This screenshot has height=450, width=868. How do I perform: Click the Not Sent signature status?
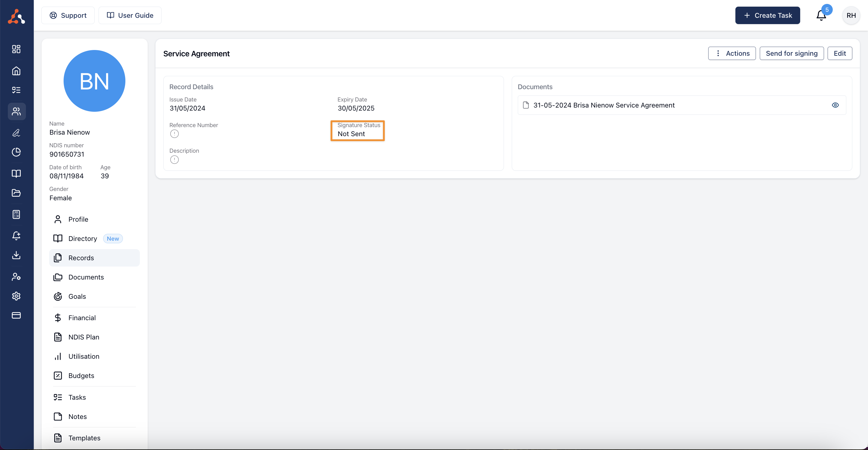point(351,134)
